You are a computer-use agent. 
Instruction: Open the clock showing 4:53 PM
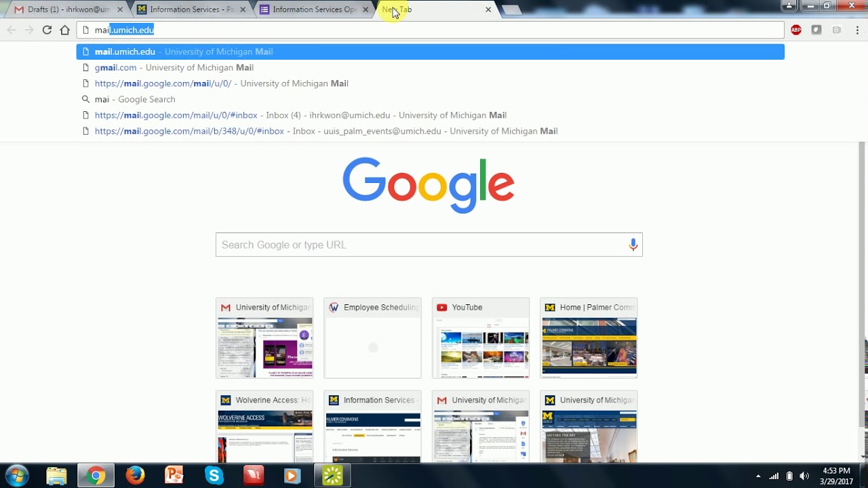coord(836,476)
